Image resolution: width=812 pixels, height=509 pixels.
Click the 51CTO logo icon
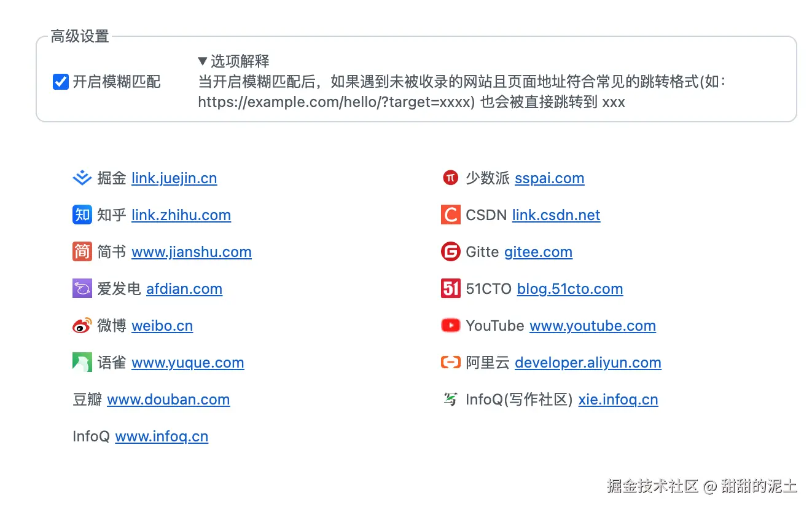[450, 289]
